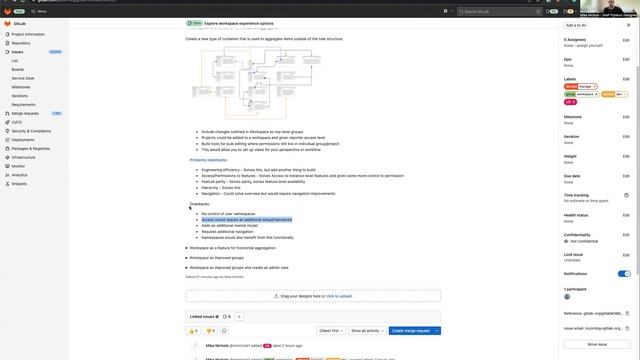Open the Milestones sub-item in the sidebar
The width and height of the screenshot is (640, 360).
(21, 87)
